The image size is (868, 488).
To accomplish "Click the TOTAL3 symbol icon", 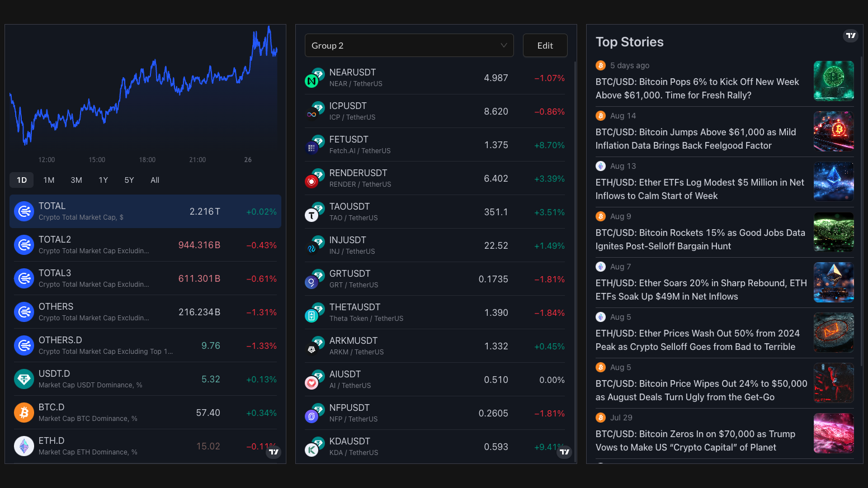I will pos(24,278).
